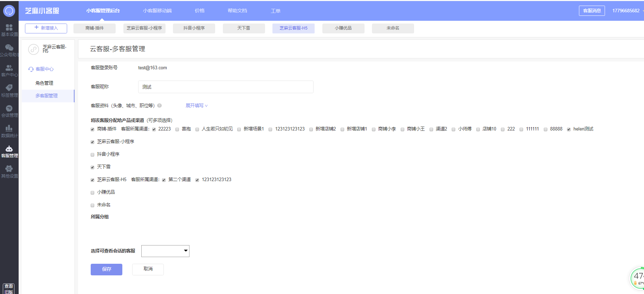Select the 芝麻云客服-小程序 tab
This screenshot has width=644, height=294.
[x=144, y=28]
